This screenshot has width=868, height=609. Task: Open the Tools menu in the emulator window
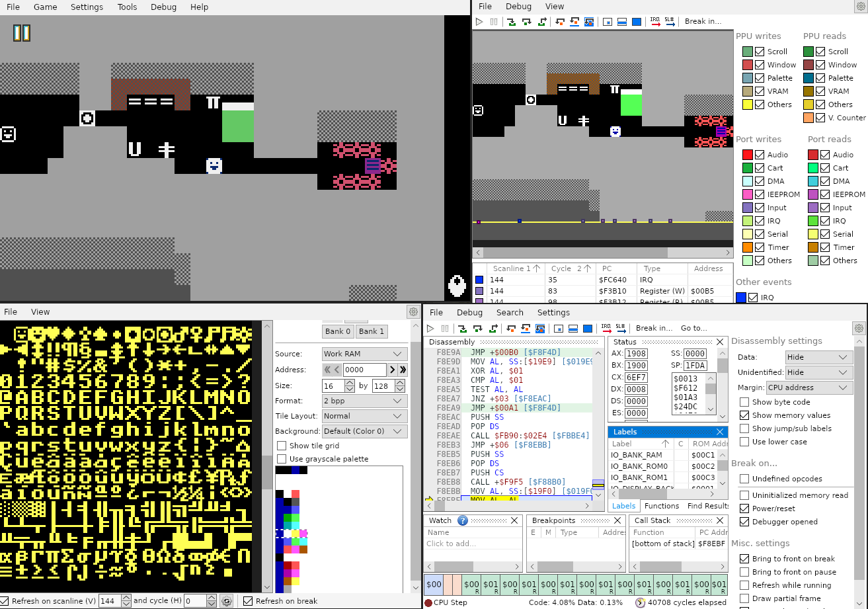(127, 7)
